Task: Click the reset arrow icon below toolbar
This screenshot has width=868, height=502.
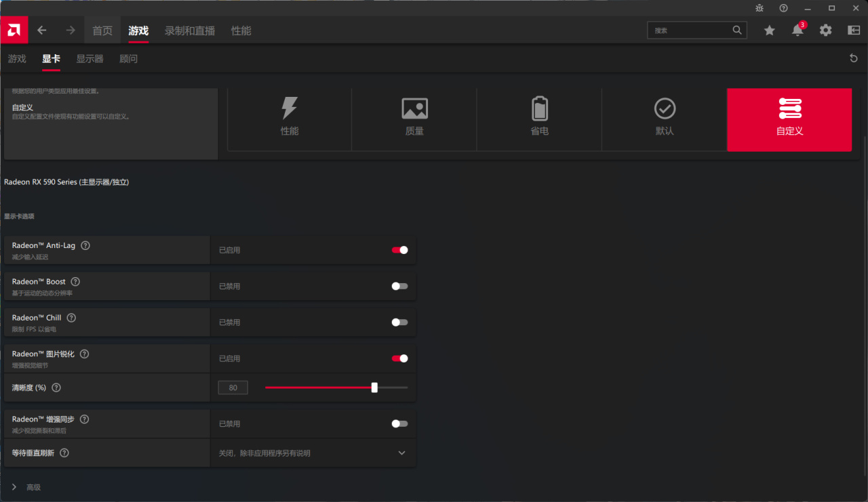Action: click(854, 58)
